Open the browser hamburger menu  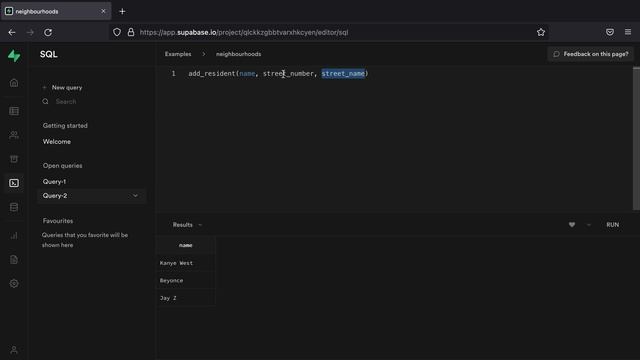point(628,32)
